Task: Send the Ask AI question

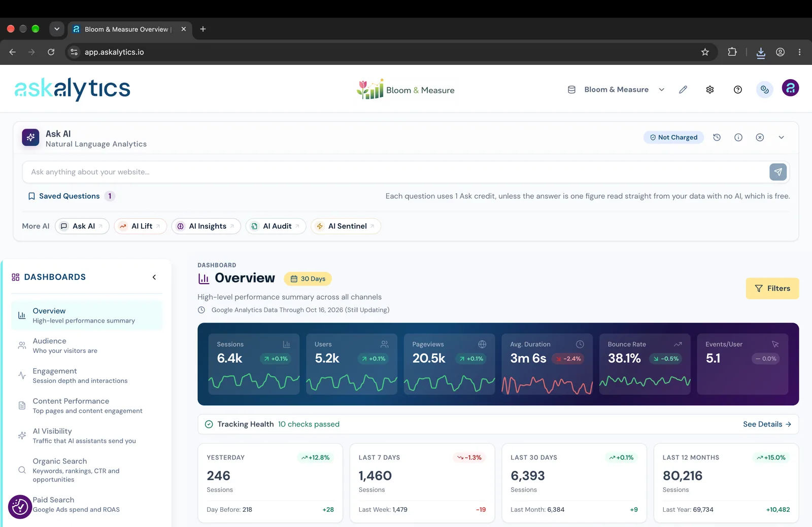Action: point(778,172)
